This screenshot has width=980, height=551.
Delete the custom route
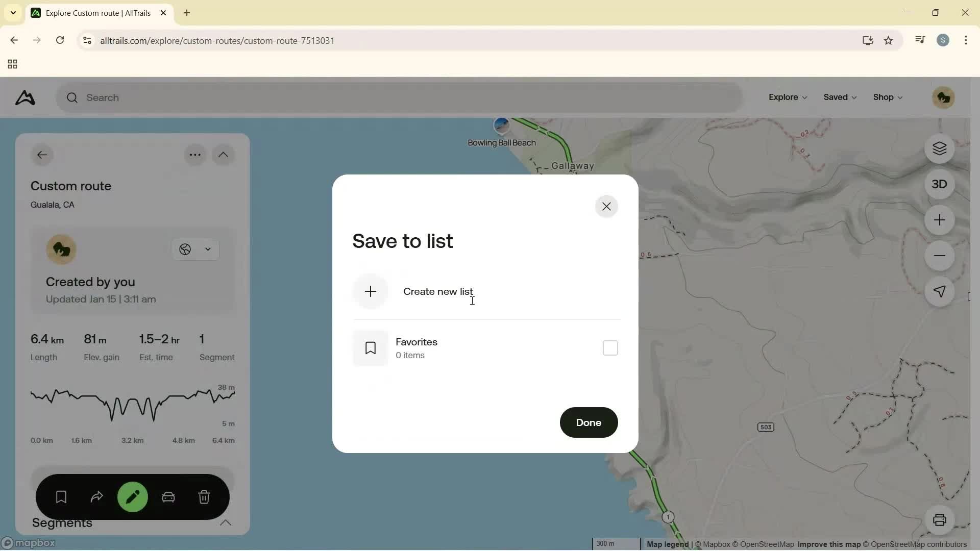tap(204, 496)
